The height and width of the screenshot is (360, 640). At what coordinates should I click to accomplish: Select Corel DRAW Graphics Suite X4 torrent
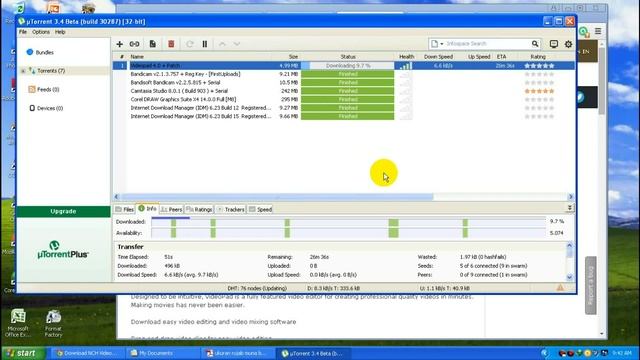click(183, 99)
